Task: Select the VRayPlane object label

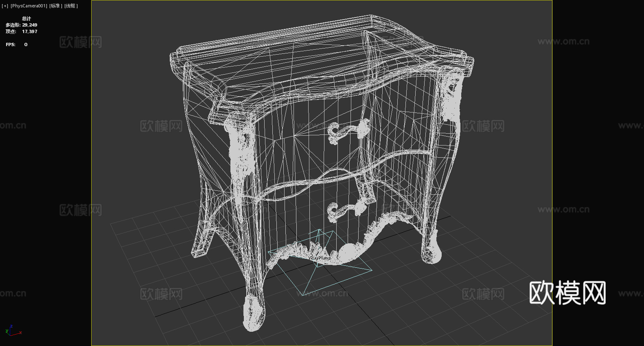Action: pyautogui.click(x=320, y=258)
